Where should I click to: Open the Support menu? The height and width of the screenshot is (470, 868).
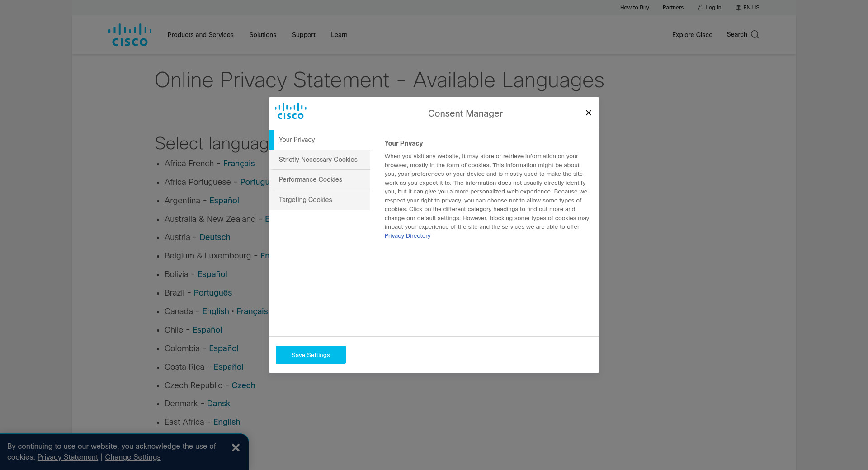[x=304, y=35]
